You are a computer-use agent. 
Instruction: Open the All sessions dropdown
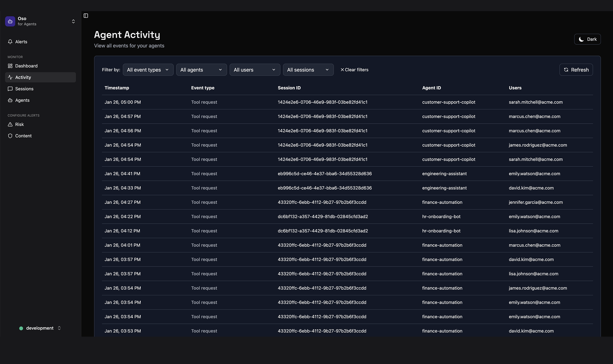[308, 69]
